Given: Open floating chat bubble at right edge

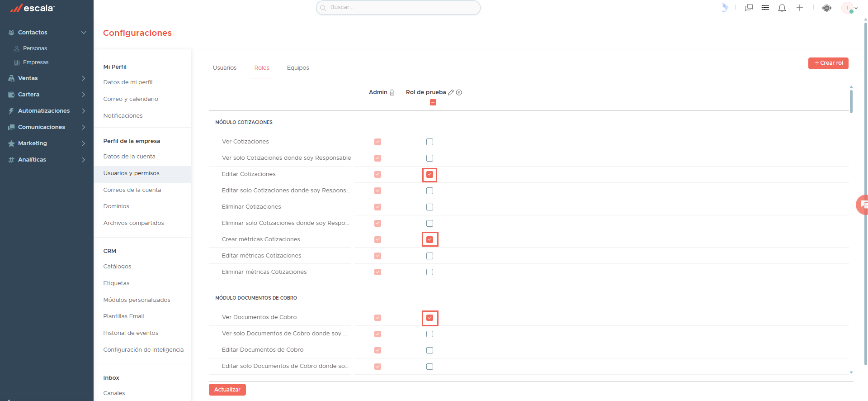Looking at the screenshot, I should (x=862, y=205).
